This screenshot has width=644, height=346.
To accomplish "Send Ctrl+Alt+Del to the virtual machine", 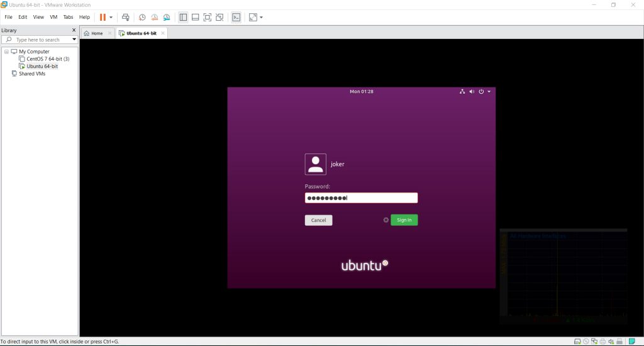I will (126, 17).
